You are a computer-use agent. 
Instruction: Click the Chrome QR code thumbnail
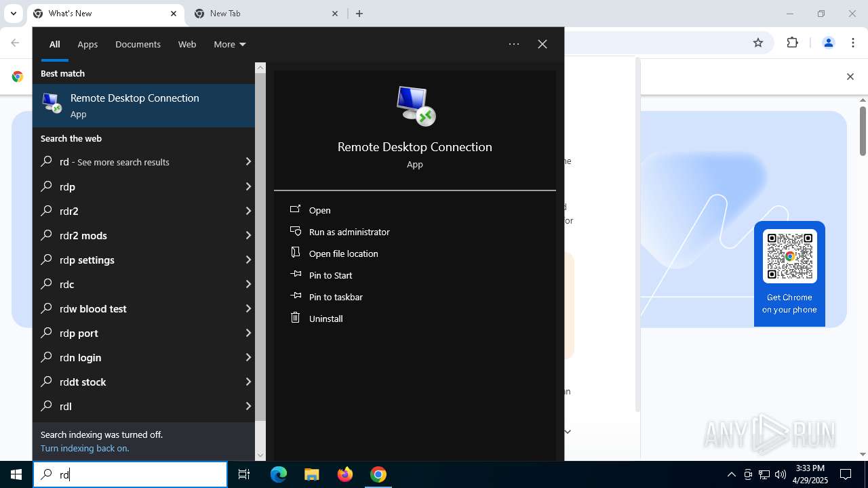pyautogui.click(x=790, y=256)
